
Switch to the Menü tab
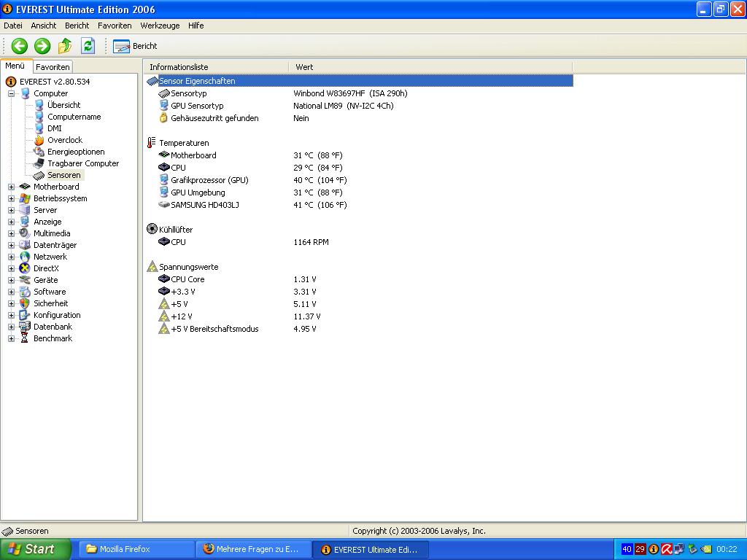click(x=15, y=66)
